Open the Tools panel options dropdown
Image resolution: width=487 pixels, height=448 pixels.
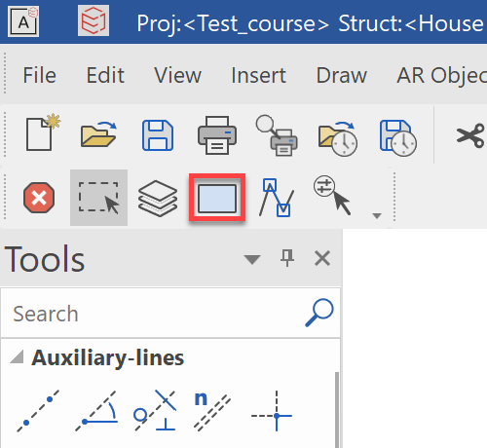[252, 259]
